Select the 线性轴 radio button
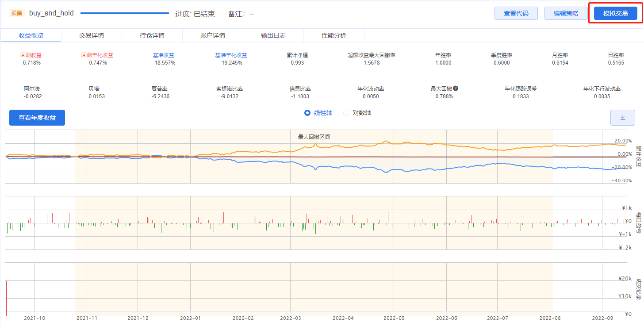The height and width of the screenshot is (326, 644). tap(307, 113)
